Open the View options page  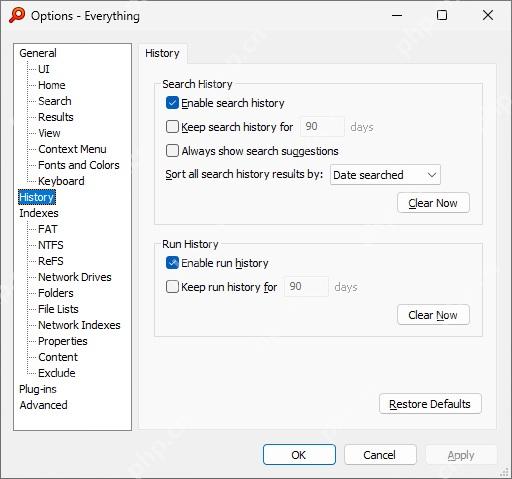coord(49,133)
